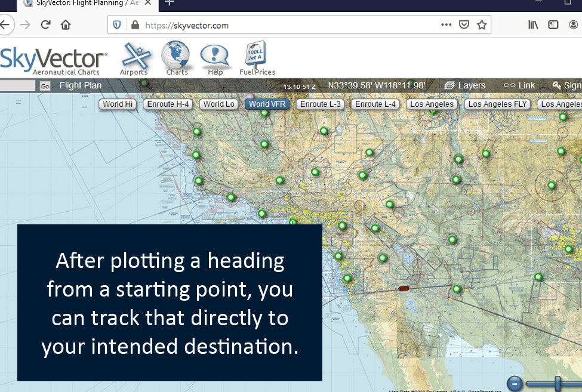Click the browser forward arrow
This screenshot has width=582, height=392.
25,25
